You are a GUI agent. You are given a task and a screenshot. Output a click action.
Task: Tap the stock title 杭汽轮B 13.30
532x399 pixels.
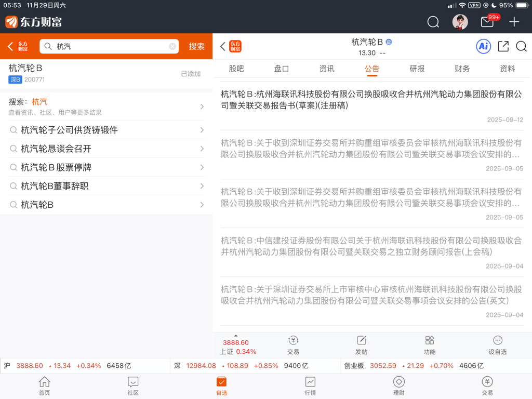click(372, 47)
